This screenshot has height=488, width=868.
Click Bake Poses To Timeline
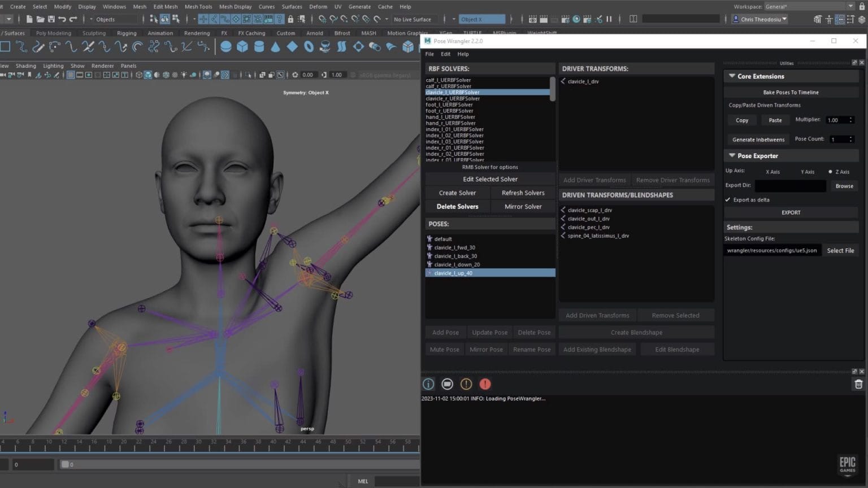pos(791,92)
